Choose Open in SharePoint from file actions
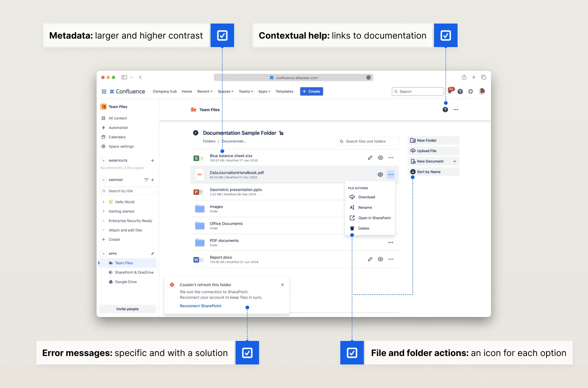The image size is (588, 388). click(x=370, y=218)
